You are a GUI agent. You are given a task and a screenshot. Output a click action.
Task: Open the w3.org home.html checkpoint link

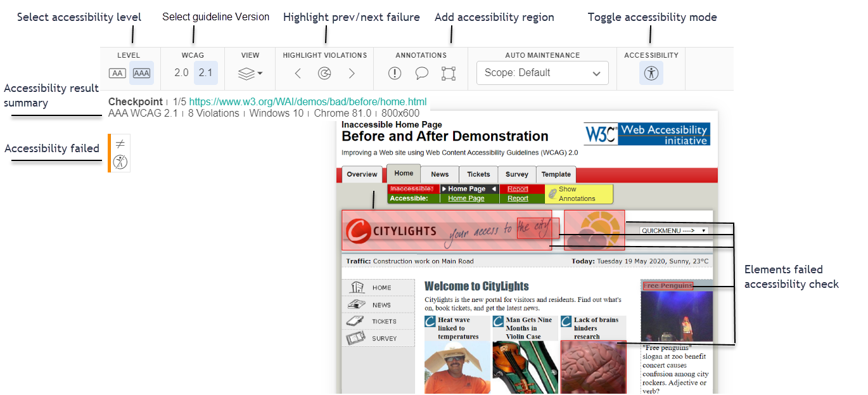(x=307, y=101)
